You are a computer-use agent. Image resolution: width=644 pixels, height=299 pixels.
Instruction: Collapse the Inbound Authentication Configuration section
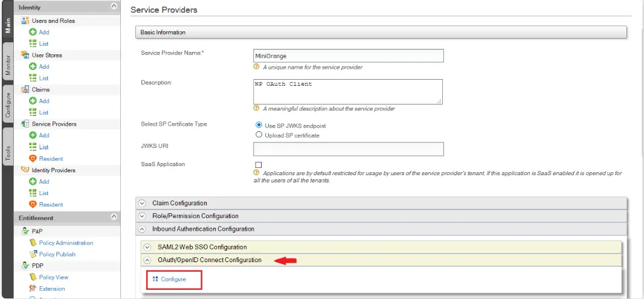pos(381,229)
